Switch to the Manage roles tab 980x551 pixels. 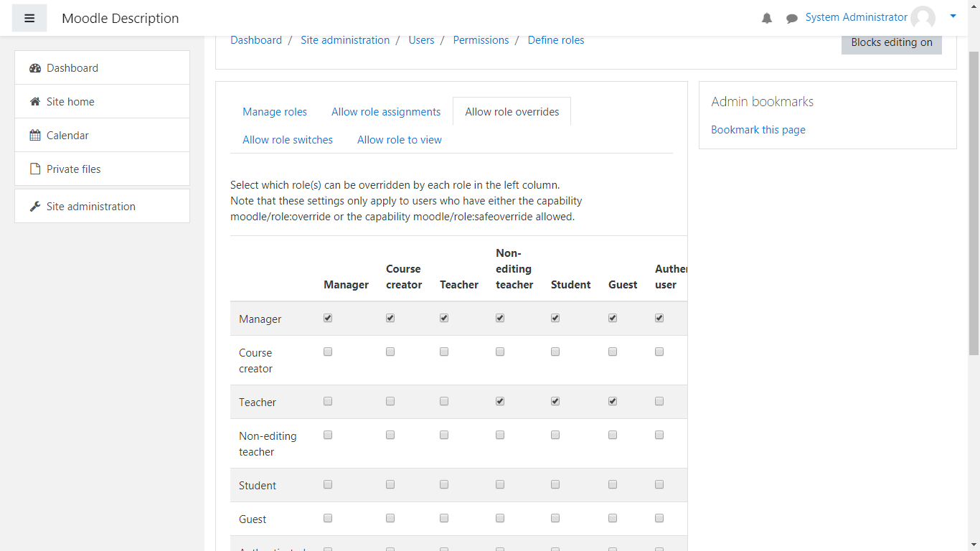[275, 112]
